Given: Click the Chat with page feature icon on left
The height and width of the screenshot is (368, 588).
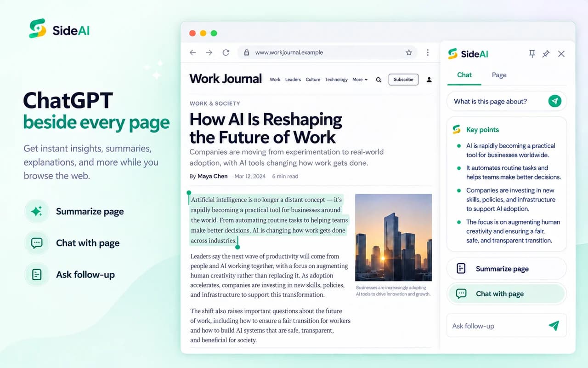Looking at the screenshot, I should click(37, 243).
